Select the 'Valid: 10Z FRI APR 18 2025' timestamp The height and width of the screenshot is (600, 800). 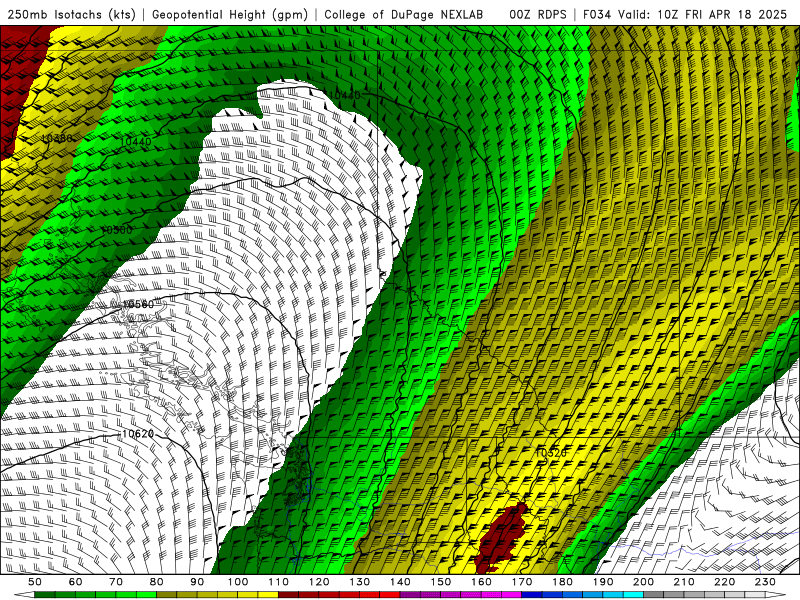pyautogui.click(x=703, y=14)
